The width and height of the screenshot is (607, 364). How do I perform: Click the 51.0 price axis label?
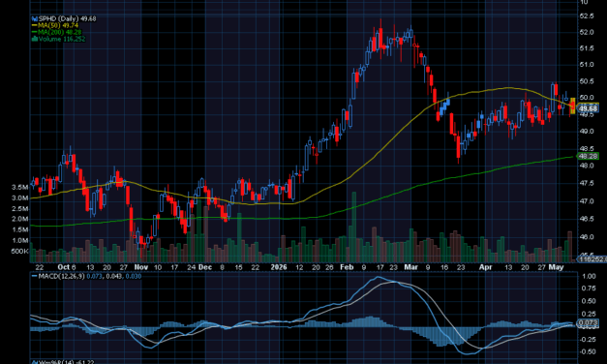point(587,65)
